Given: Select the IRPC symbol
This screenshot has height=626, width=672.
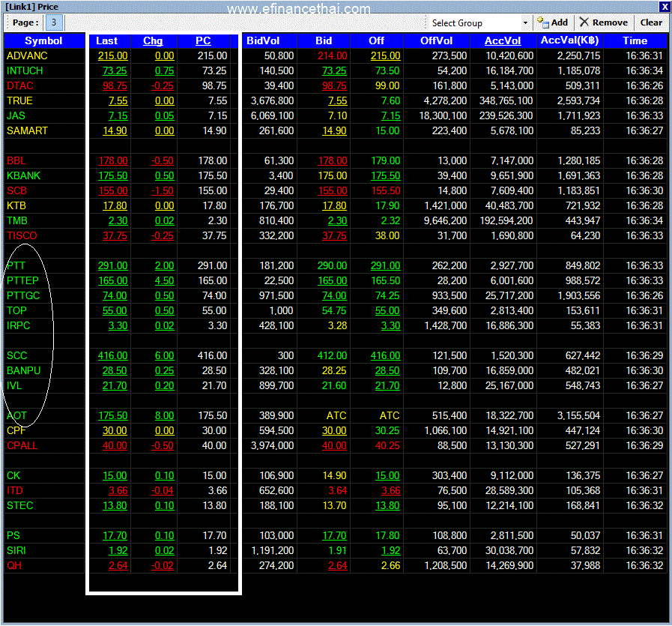Looking at the screenshot, I should 19,326.
